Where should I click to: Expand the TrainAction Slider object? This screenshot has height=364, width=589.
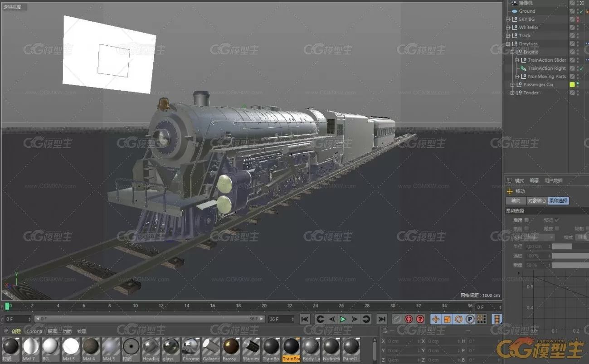(517, 60)
